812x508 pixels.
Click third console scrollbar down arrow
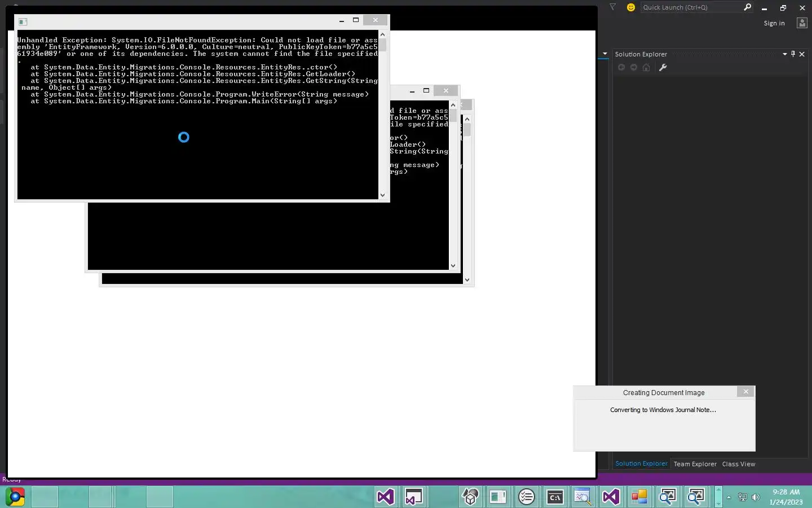click(467, 280)
